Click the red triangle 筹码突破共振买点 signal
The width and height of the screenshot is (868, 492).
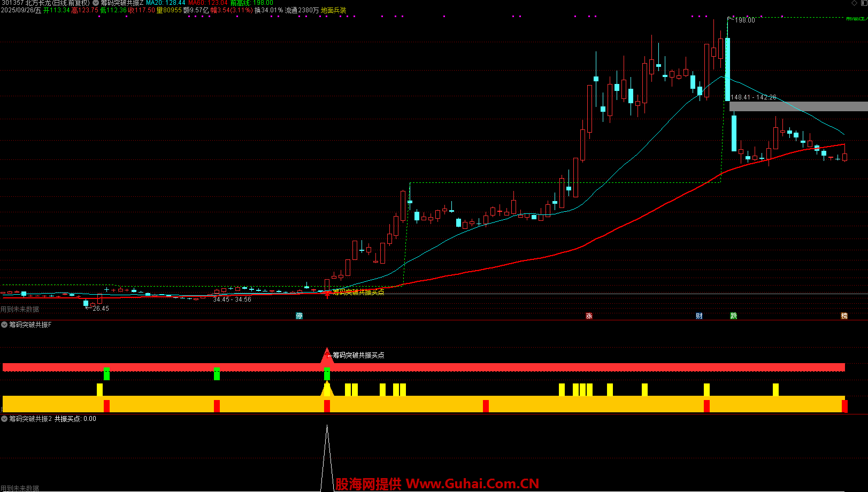pos(327,355)
